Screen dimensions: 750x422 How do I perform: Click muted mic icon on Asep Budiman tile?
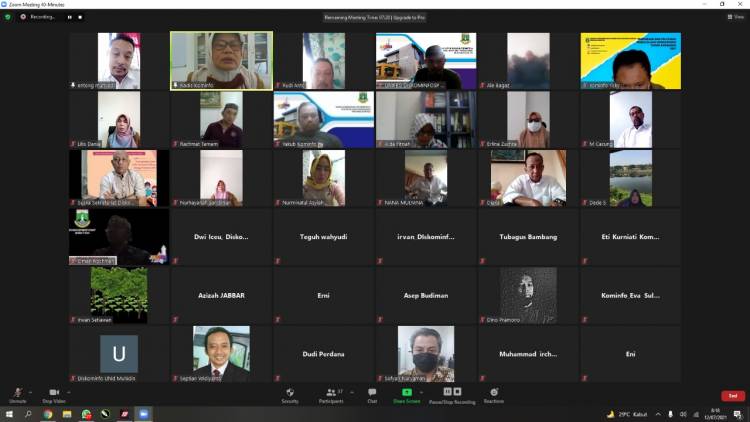380,319
